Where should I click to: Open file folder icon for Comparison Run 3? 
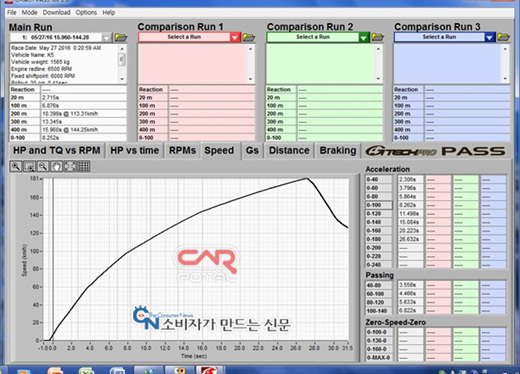[503, 37]
